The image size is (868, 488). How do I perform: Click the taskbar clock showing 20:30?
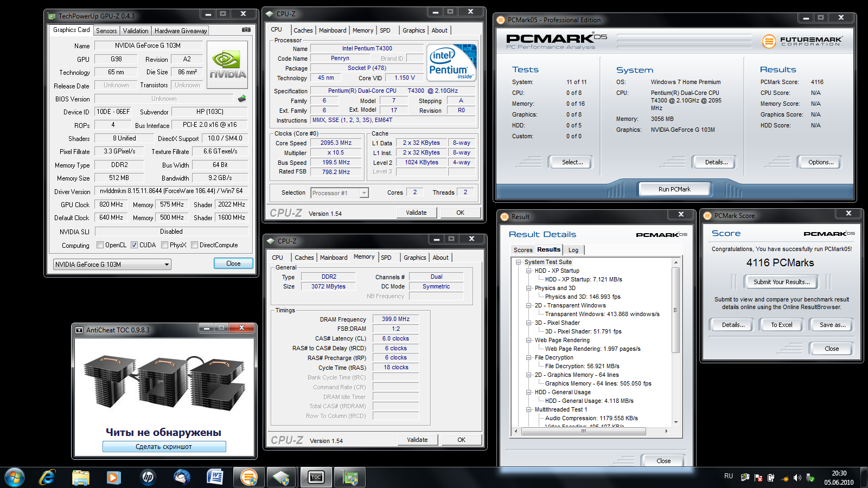[839, 478]
